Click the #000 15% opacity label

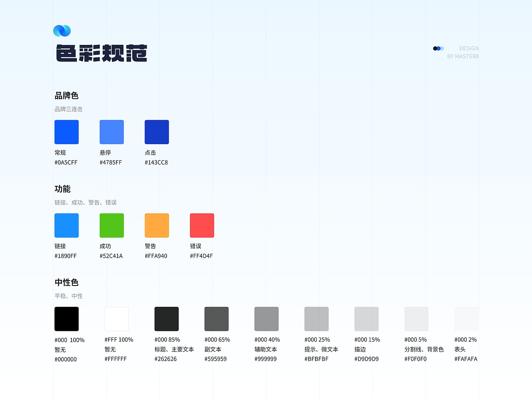pyautogui.click(x=367, y=340)
